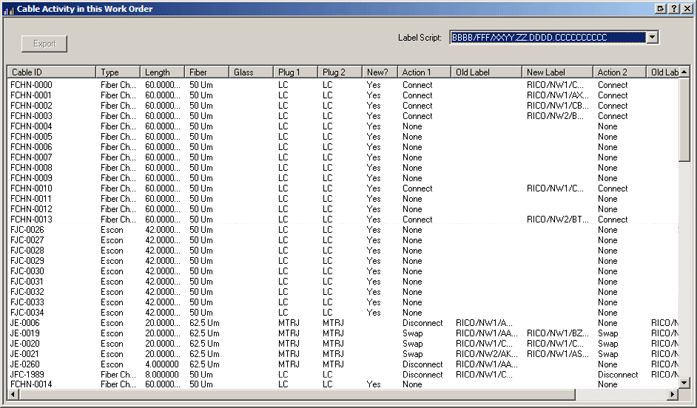Click the horizontal scrollbar right arrow
The width and height of the screenshot is (697, 408).
pyautogui.click(x=673, y=394)
